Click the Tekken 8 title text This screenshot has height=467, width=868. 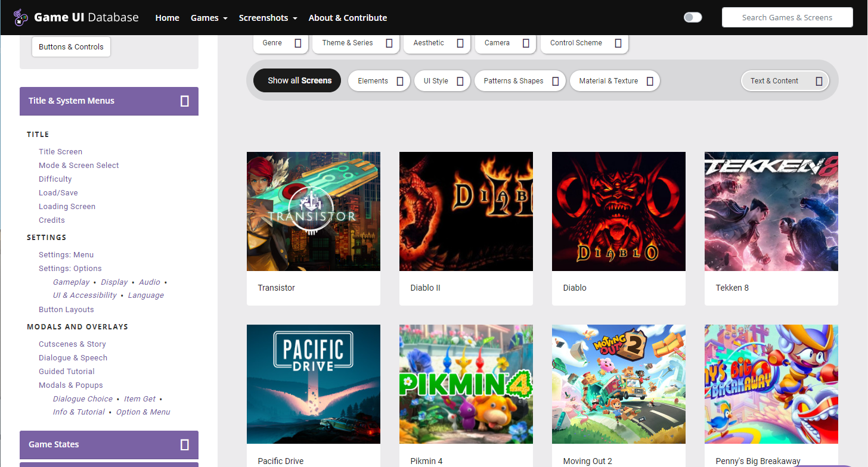pyautogui.click(x=732, y=288)
